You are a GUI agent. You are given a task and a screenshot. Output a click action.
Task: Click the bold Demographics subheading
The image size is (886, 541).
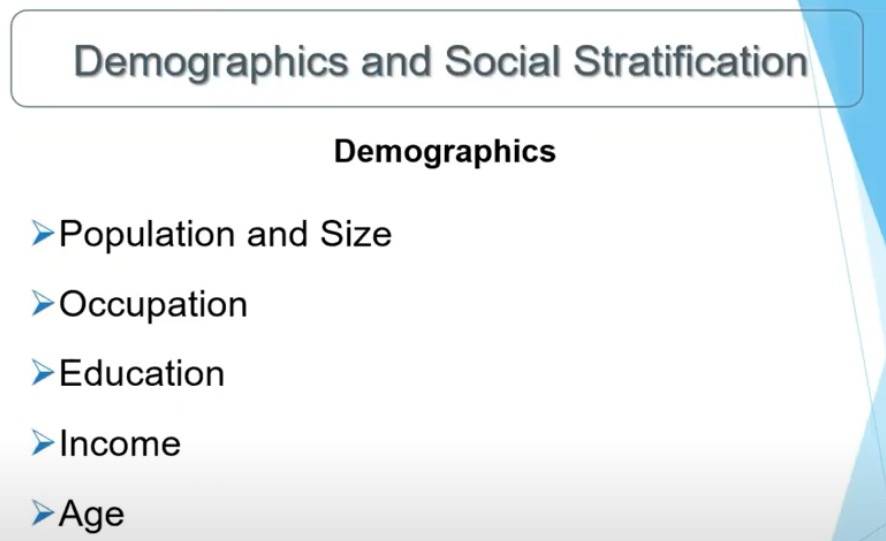coord(445,152)
